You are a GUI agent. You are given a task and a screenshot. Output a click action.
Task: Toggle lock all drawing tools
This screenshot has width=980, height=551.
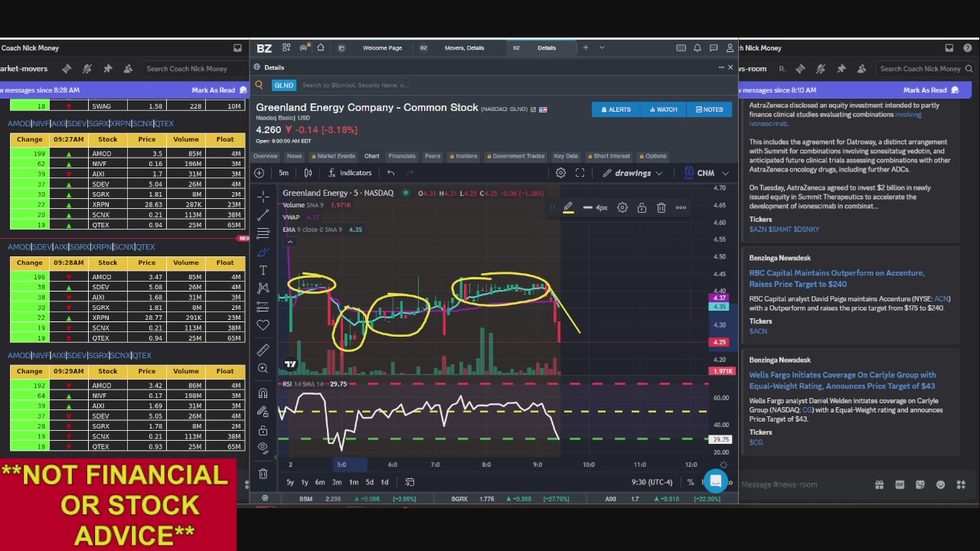coord(263,430)
